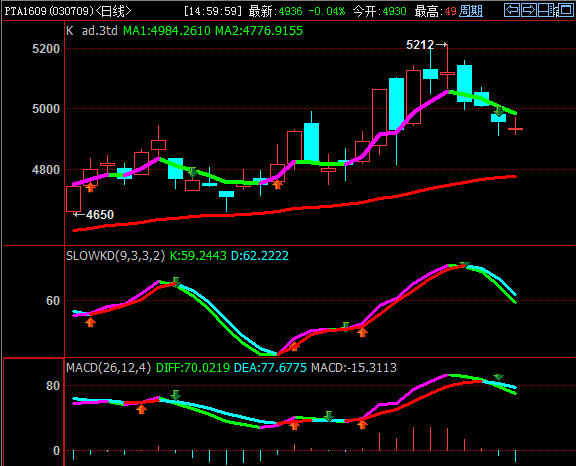Image resolution: width=576 pixels, height=466 pixels.
Task: Click second orange buy arrow in price chart
Action: tap(277, 185)
